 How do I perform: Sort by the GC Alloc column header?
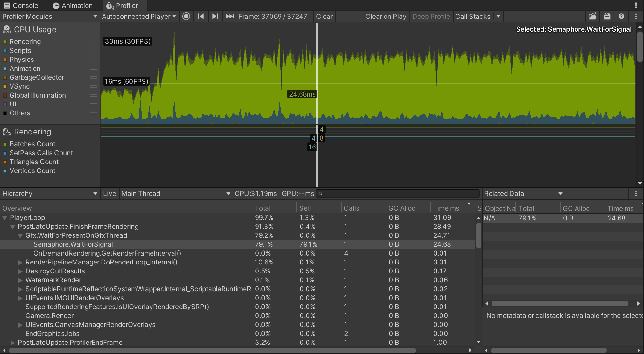coord(408,208)
